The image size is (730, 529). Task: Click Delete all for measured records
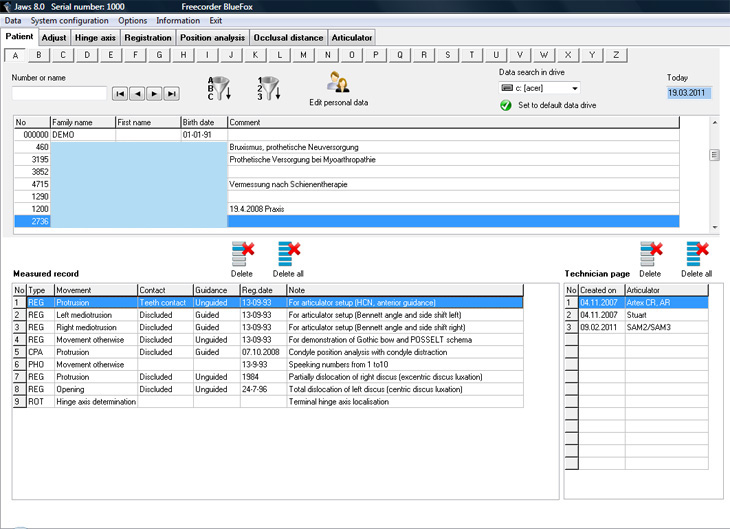tap(289, 254)
